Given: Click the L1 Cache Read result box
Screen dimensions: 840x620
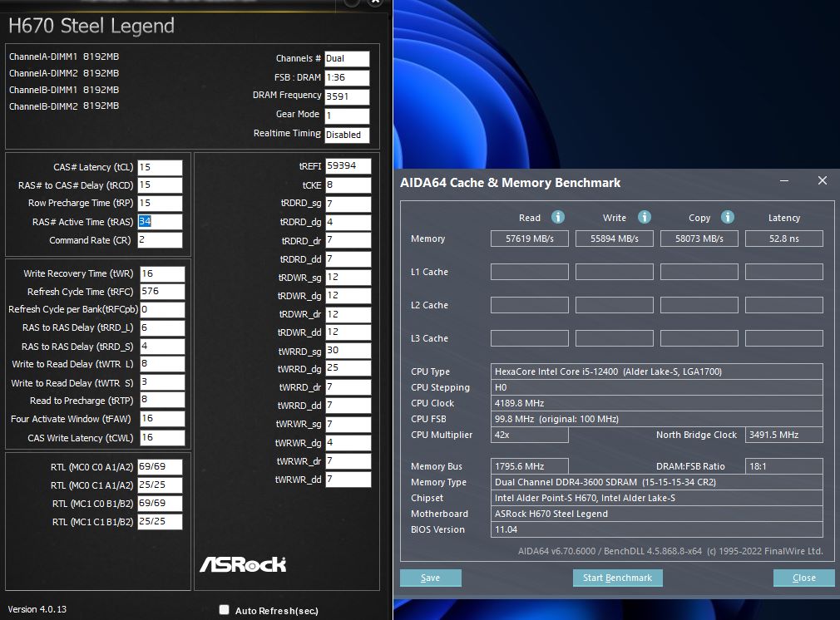Looking at the screenshot, I should (x=529, y=272).
